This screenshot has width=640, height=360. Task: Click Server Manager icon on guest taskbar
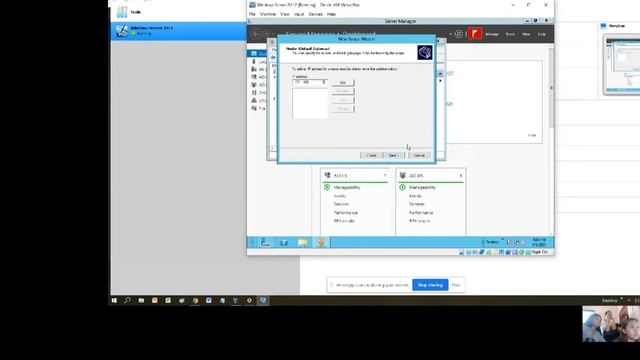pos(266,242)
